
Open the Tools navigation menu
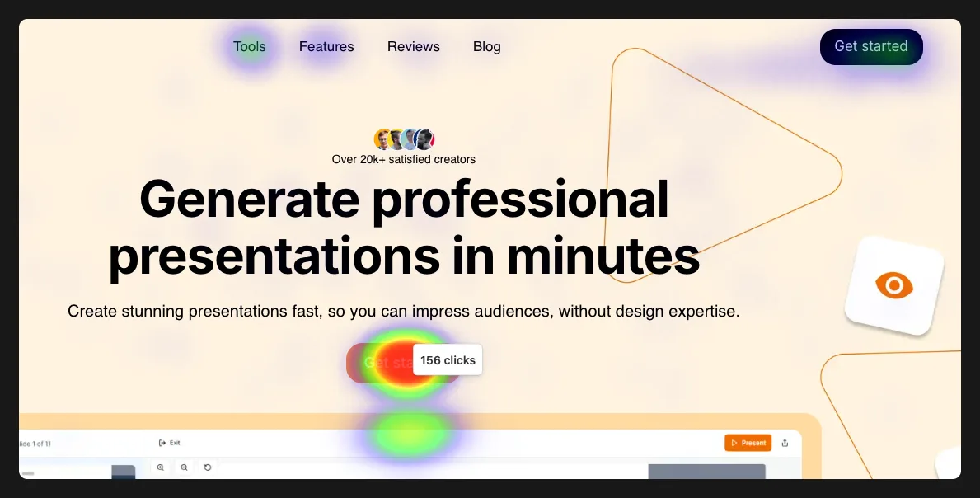click(x=250, y=47)
